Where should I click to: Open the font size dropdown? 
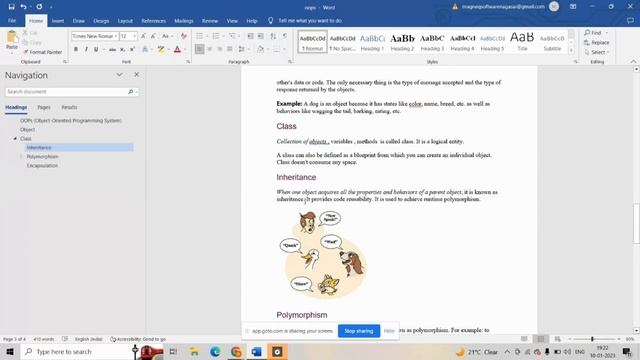click(x=135, y=36)
